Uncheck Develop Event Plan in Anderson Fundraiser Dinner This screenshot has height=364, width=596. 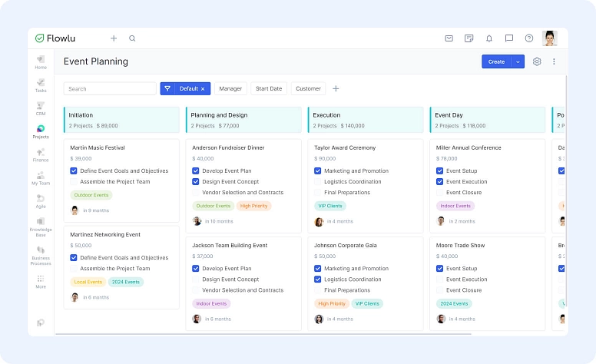coord(196,171)
